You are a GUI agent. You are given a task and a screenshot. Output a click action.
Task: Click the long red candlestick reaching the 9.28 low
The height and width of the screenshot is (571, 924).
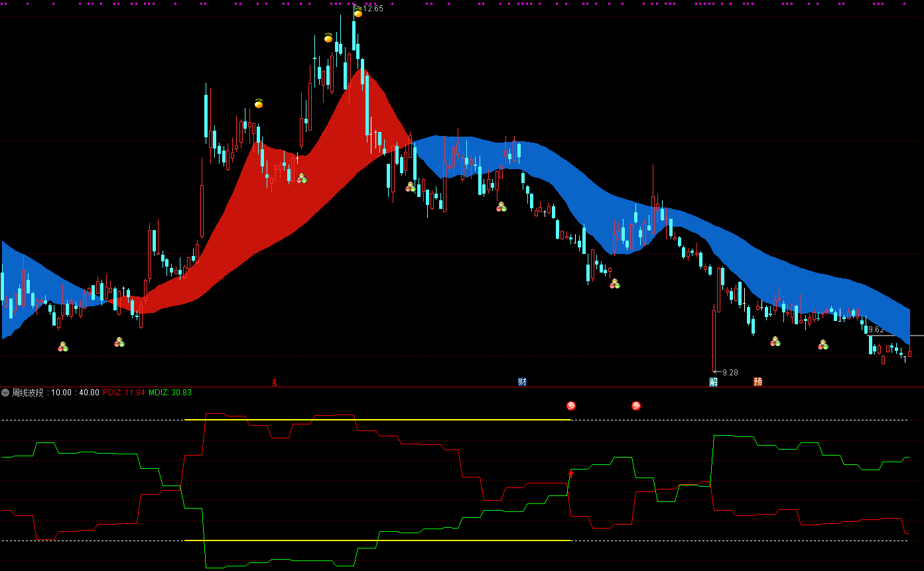coord(714,338)
